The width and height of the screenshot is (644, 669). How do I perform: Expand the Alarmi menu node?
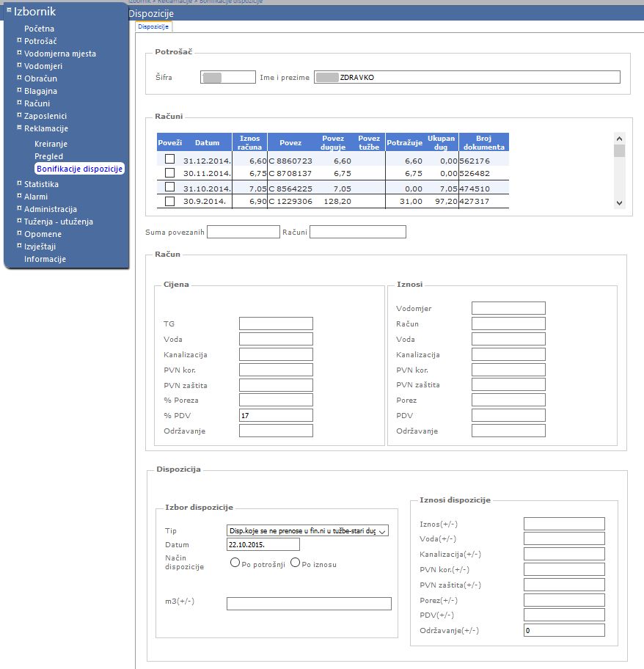pos(19,195)
